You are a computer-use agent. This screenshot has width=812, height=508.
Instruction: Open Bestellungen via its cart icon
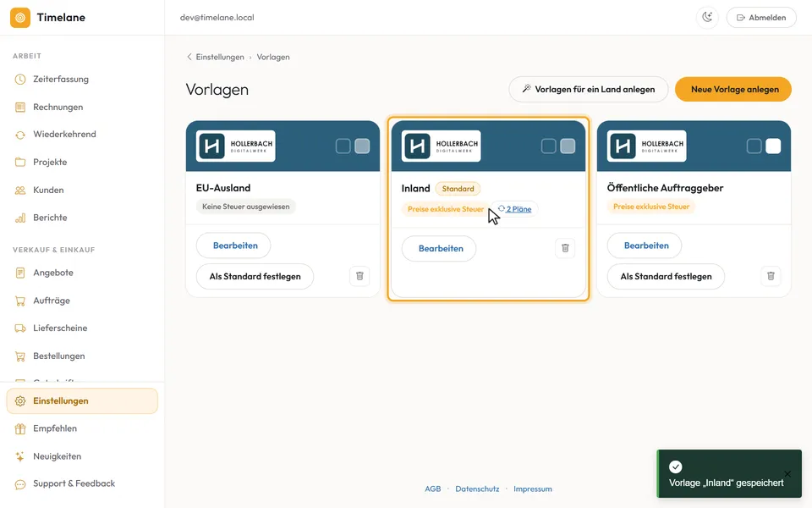click(x=20, y=356)
